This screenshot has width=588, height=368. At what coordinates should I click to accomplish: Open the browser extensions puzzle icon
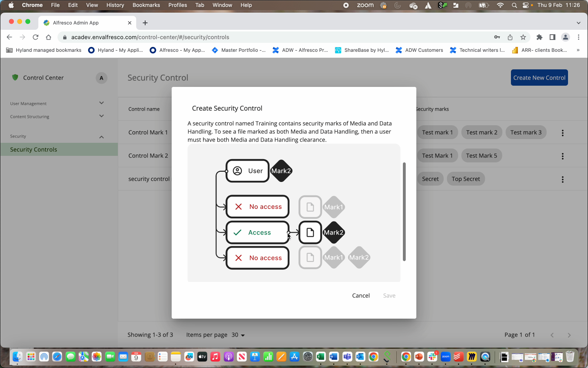539,37
